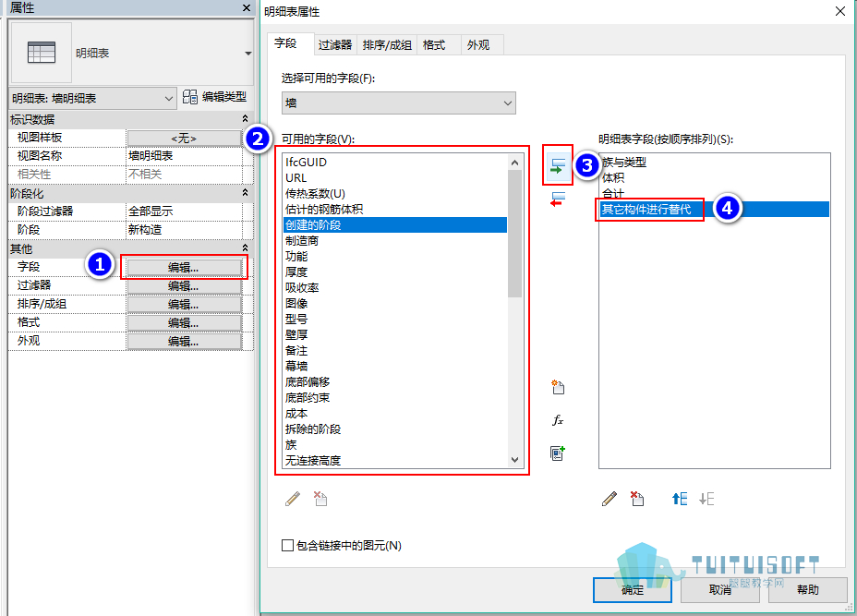Screen dimensions: 857x616
Task: Click the green add parameter arrow icon
Action: tap(558, 165)
